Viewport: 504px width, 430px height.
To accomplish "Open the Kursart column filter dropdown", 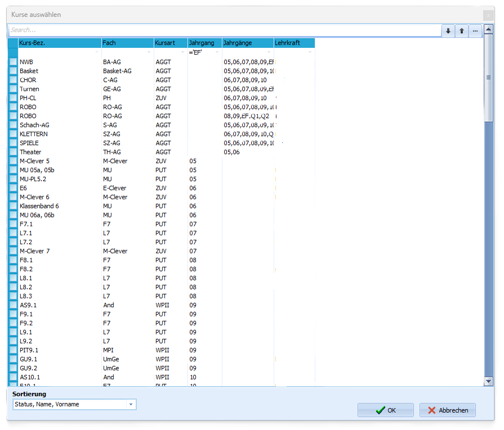I will [x=182, y=52].
